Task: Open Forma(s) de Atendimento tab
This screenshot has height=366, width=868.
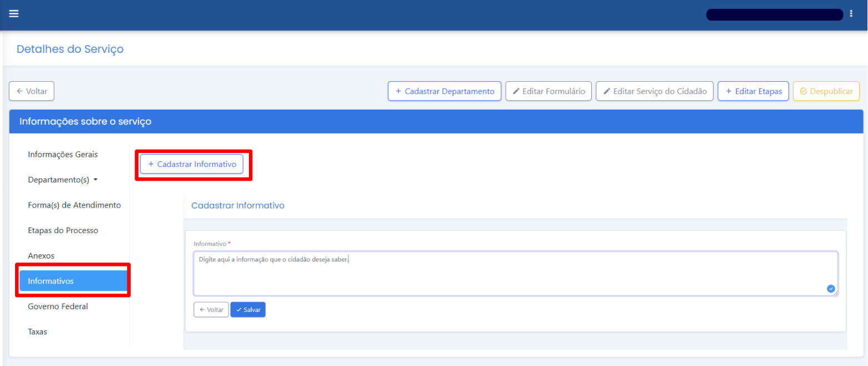Action: click(x=74, y=205)
